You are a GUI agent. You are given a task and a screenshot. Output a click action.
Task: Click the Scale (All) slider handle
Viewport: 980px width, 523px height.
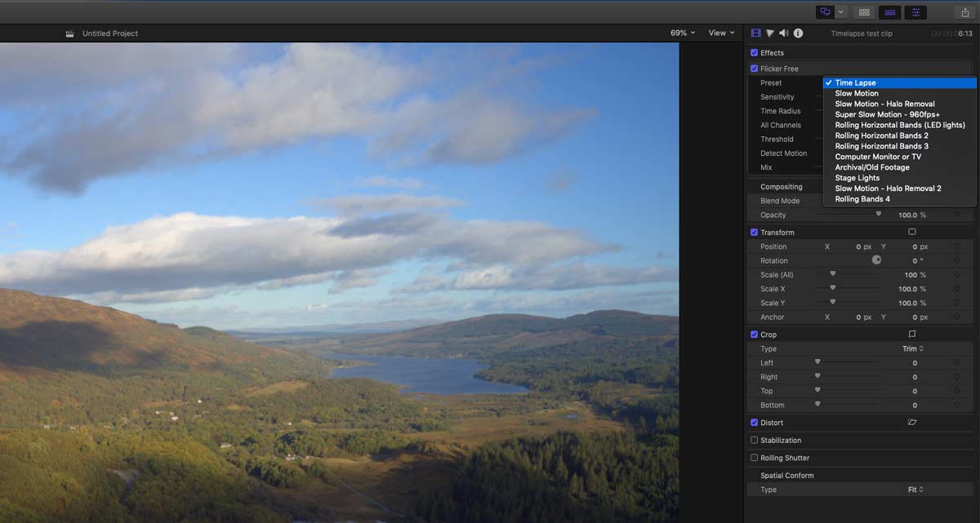pyautogui.click(x=832, y=274)
